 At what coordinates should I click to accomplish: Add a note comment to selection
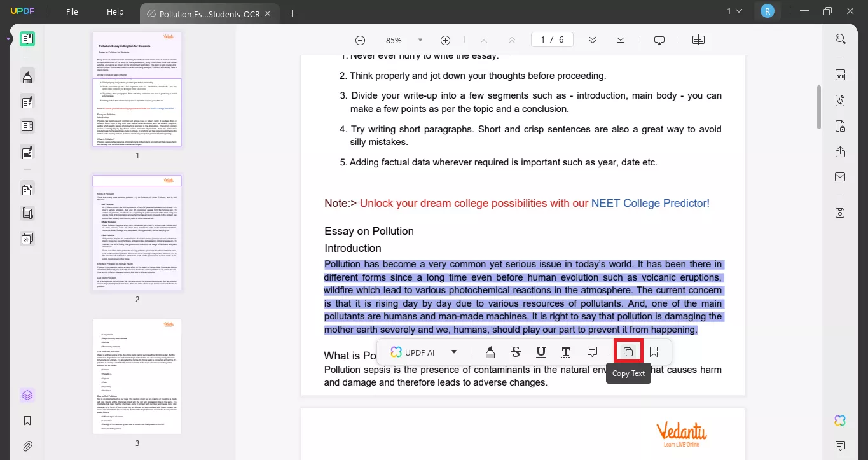[592, 352]
